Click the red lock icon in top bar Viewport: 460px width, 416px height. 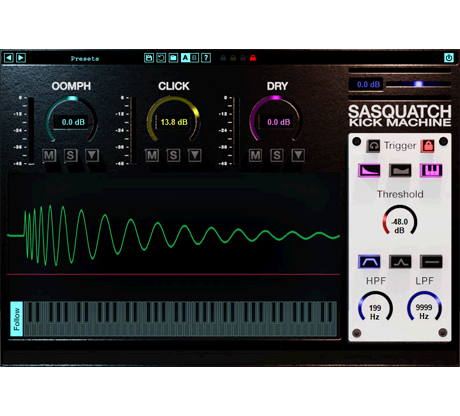(253, 58)
